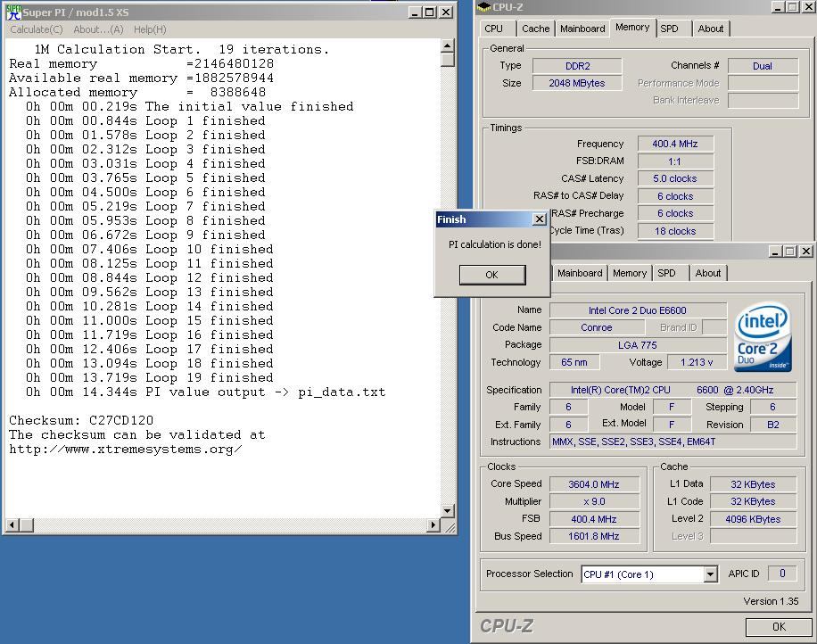The image size is (817, 644).
Task: Switch to CPU tab in upper CPU-Z window
Action: pyautogui.click(x=493, y=29)
